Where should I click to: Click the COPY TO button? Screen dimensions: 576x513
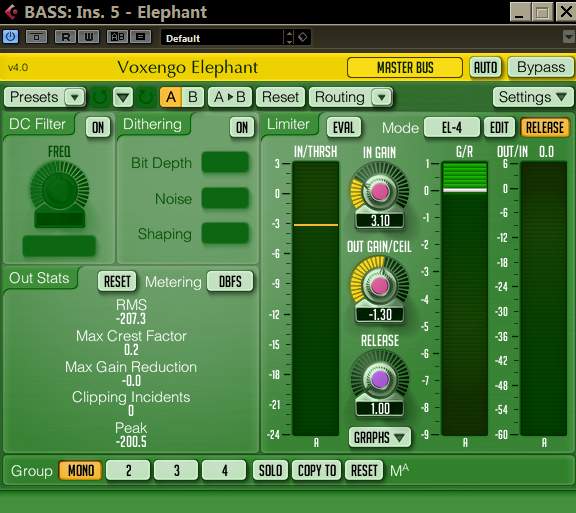(x=317, y=470)
